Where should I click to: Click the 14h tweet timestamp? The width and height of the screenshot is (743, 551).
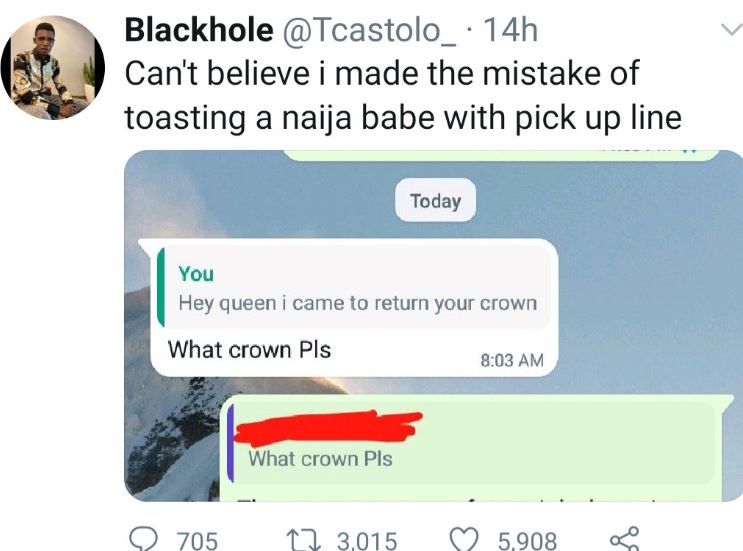510,31
